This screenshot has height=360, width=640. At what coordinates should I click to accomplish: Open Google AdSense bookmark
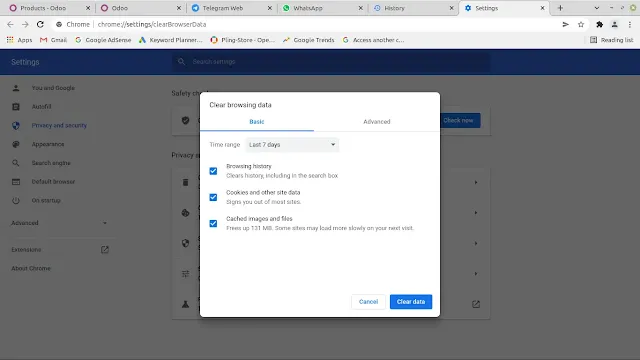103,40
